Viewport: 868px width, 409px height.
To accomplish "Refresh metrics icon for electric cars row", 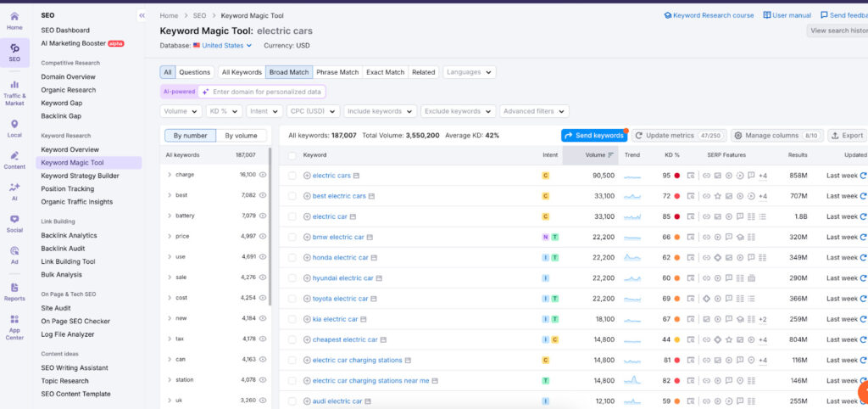I will pyautogui.click(x=863, y=176).
